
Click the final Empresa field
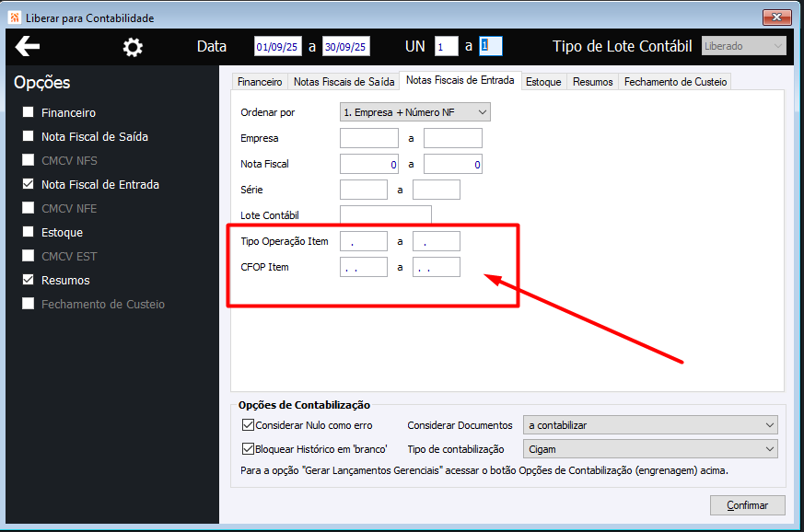453,138
